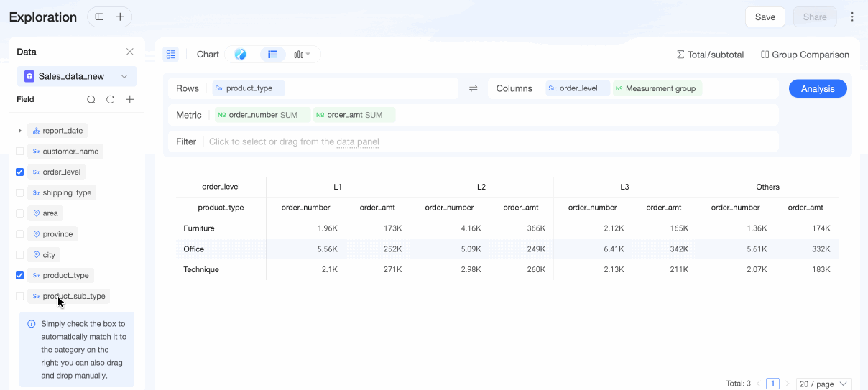Check the province field checkbox
868x390 pixels.
point(20,234)
